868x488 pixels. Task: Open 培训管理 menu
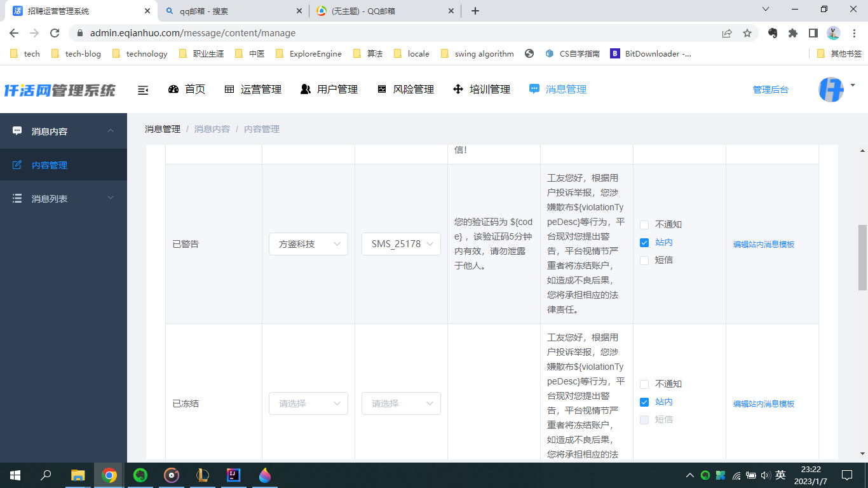point(482,90)
